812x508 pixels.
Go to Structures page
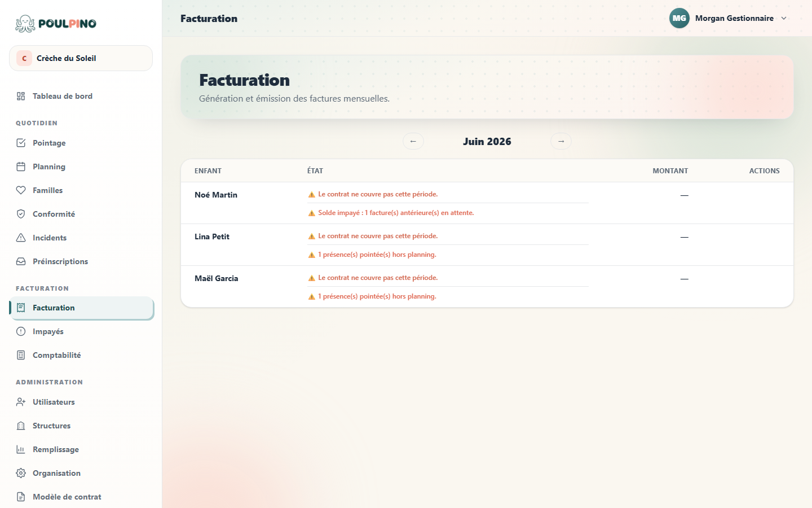[x=81, y=426]
